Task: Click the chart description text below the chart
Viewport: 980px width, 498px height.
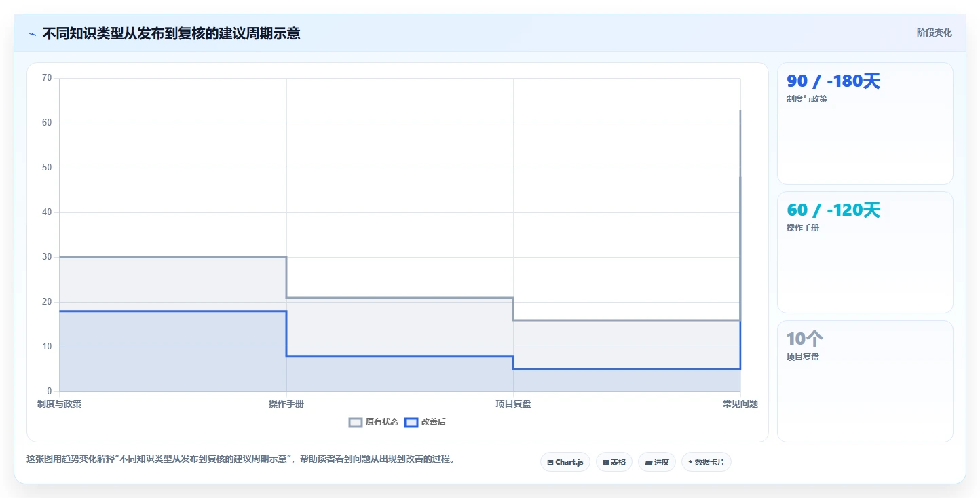Action: pyautogui.click(x=240, y=459)
